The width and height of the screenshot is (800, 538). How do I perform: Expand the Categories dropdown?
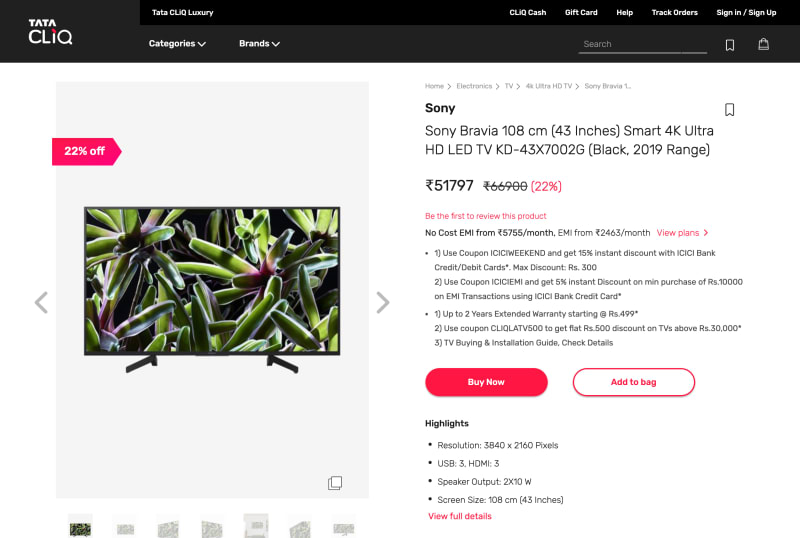click(177, 44)
